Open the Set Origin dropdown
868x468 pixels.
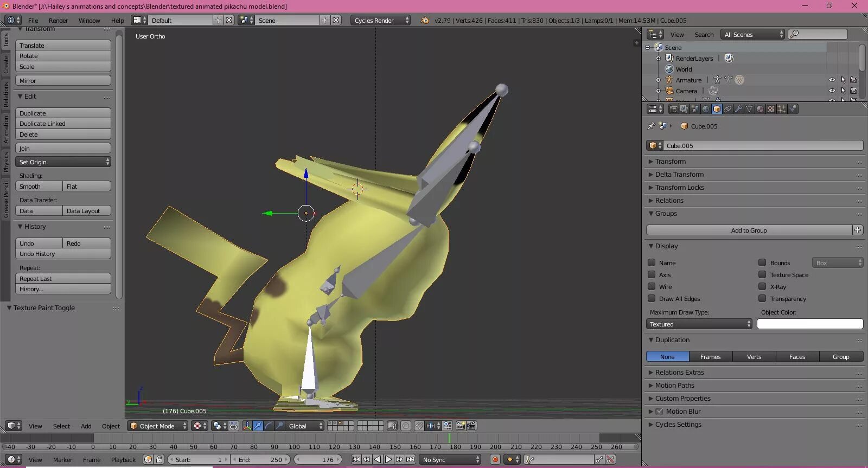63,162
